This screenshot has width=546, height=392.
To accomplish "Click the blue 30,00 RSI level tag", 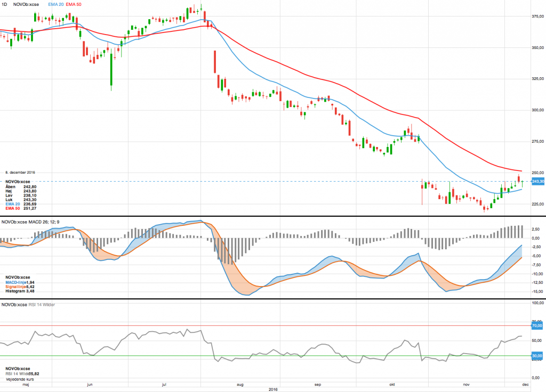I will (537, 356).
